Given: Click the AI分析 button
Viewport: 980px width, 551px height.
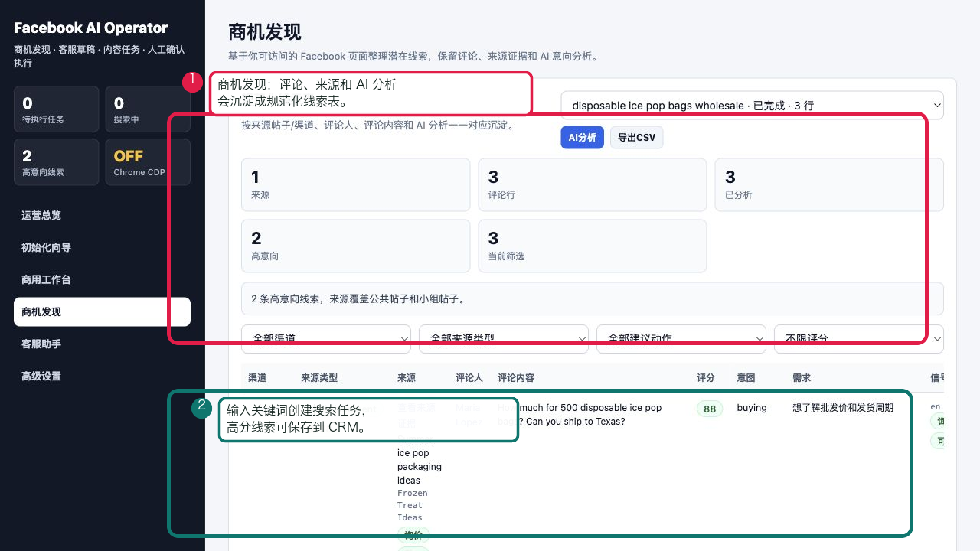Looking at the screenshot, I should [582, 138].
